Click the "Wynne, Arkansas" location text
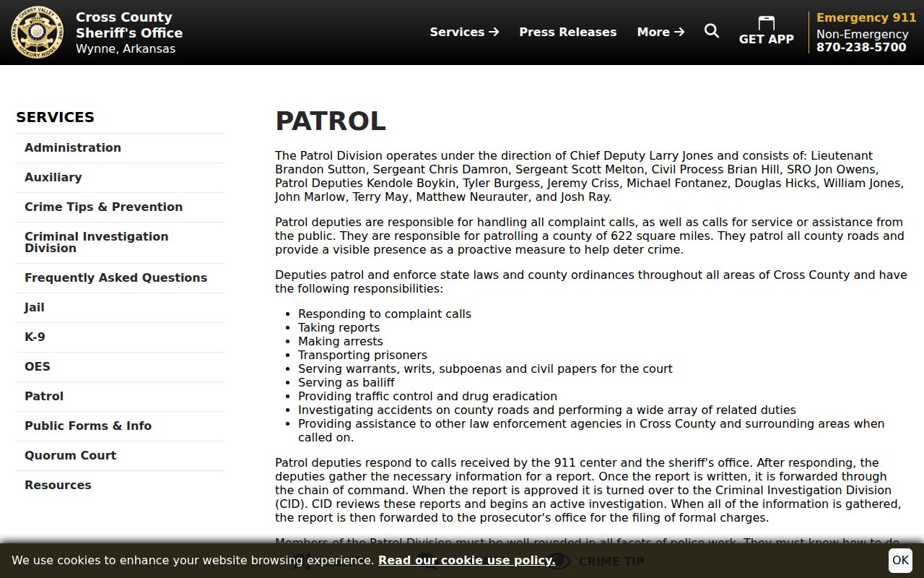 (126, 48)
